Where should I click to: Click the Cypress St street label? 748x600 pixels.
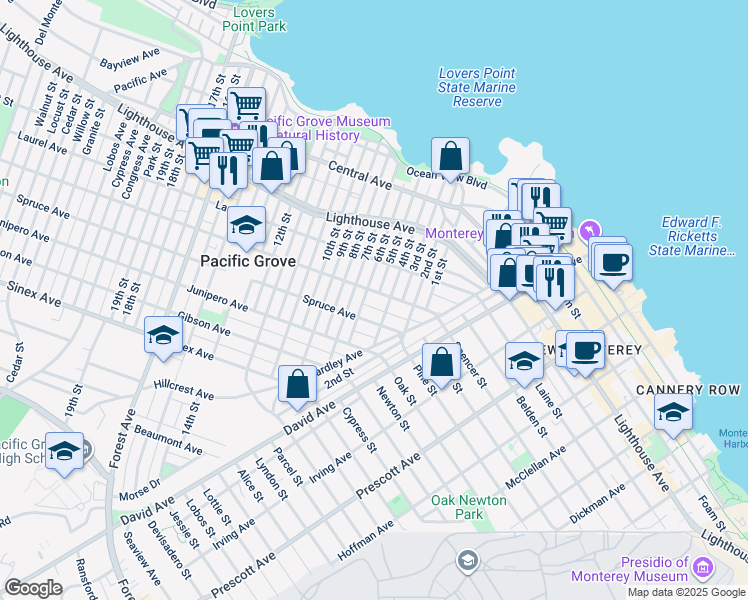pyautogui.click(x=360, y=430)
